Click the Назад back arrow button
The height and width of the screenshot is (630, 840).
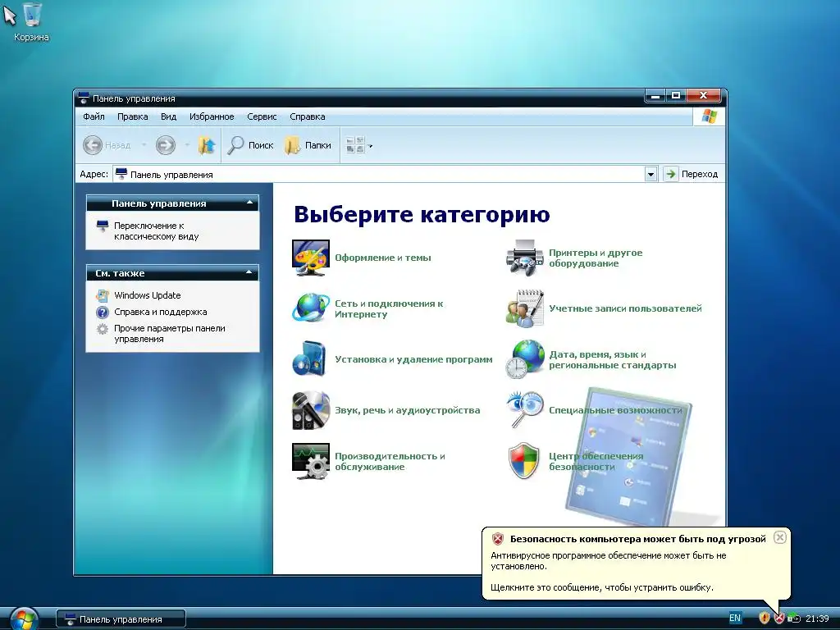pyautogui.click(x=107, y=145)
